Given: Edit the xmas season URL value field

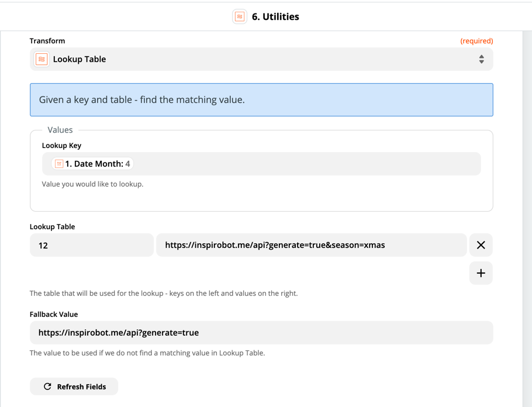Looking at the screenshot, I should pos(312,245).
